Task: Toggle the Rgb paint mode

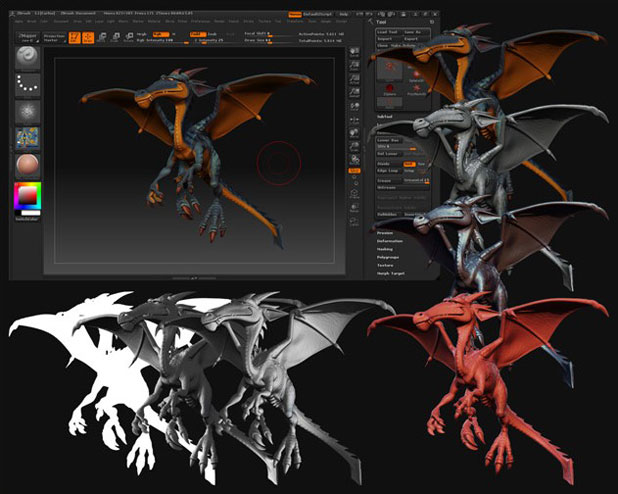Action: (x=160, y=34)
